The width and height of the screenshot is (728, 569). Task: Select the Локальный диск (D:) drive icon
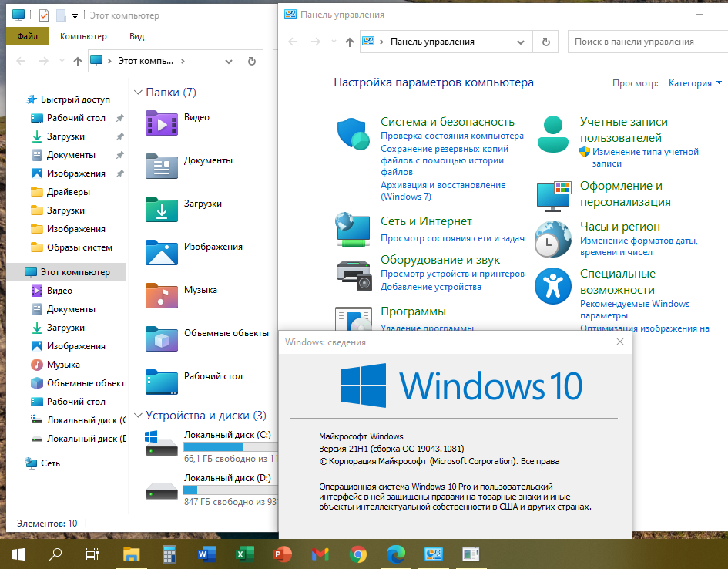(161, 490)
